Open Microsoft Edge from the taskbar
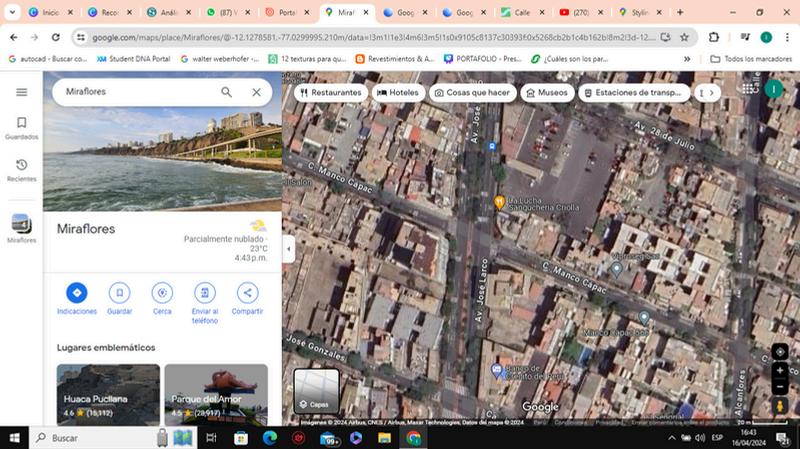The image size is (800, 449). pyautogui.click(x=270, y=438)
